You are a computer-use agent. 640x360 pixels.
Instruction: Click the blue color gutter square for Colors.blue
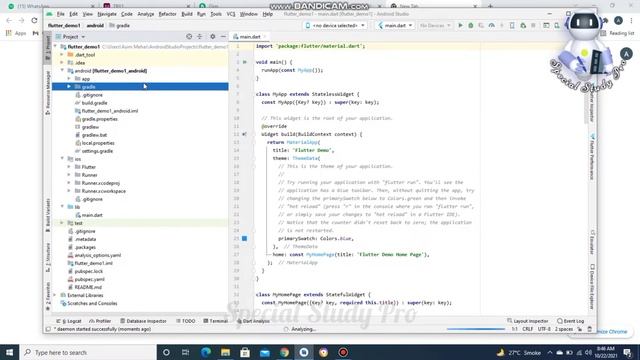(244, 238)
